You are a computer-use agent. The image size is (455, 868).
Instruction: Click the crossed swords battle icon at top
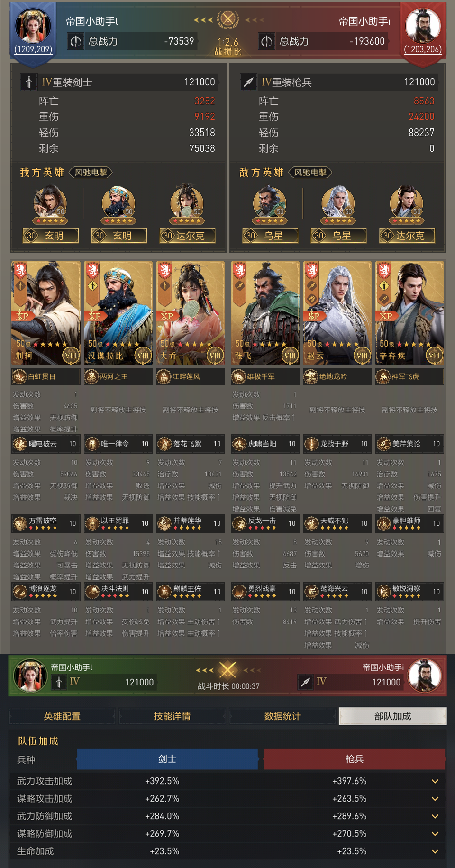[x=228, y=19]
